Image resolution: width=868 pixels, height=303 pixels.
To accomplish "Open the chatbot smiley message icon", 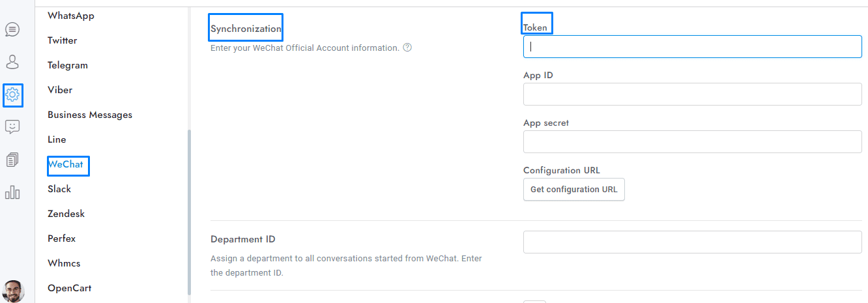I will [12, 127].
